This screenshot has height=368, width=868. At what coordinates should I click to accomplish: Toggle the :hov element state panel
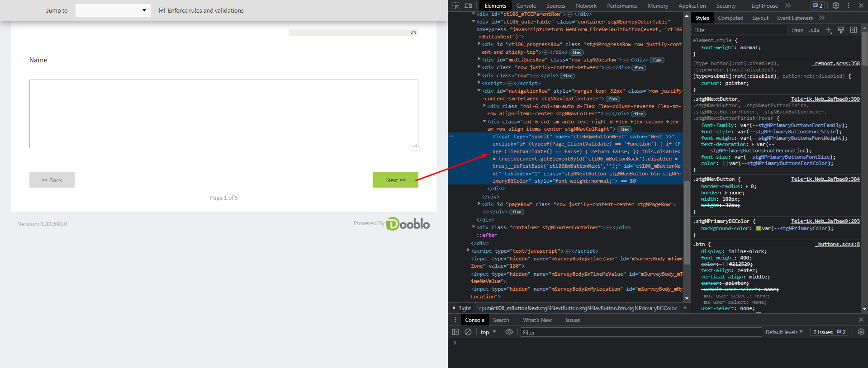coord(797,30)
